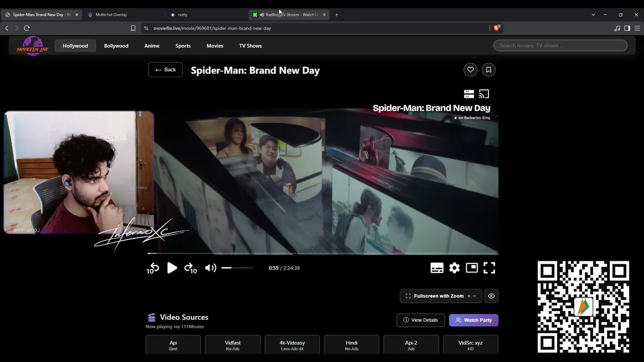Expand the browser tab search dropdown
This screenshot has height=362, width=644.
coord(593,15)
